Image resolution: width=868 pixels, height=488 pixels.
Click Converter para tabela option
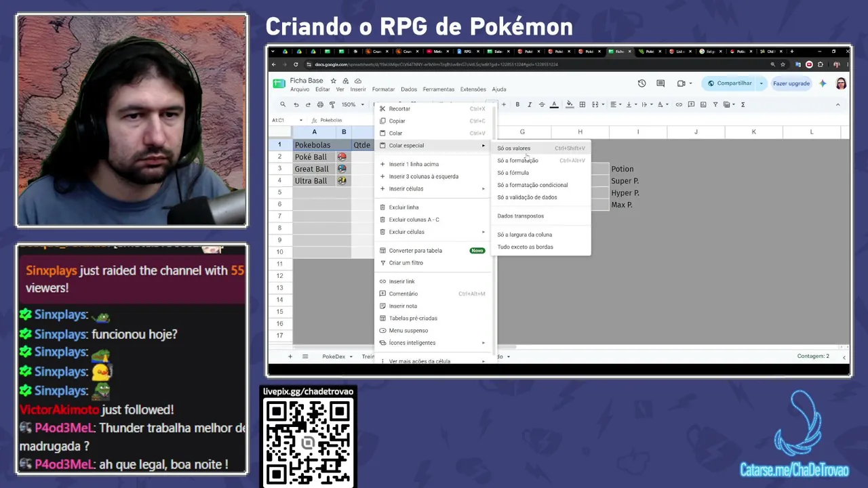coord(431,251)
